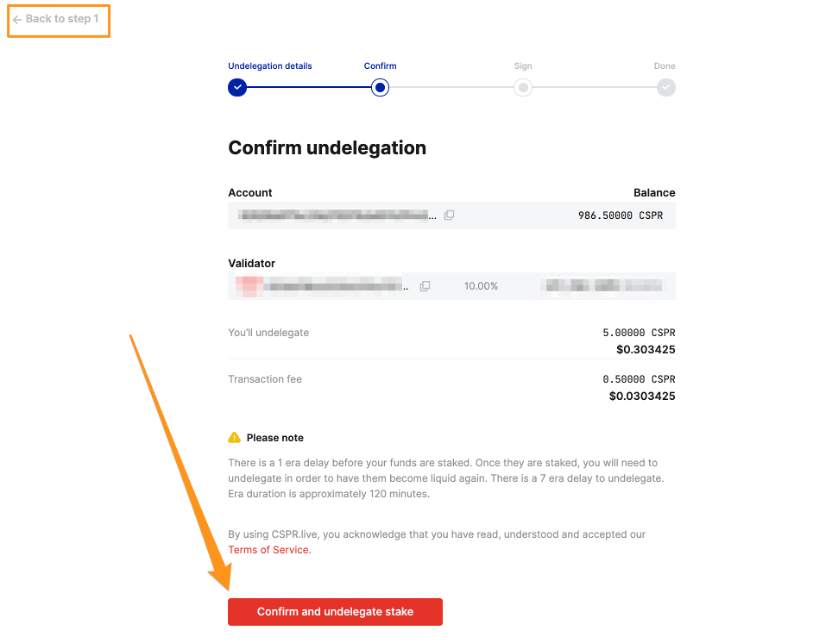Click the validator logo image
The width and height of the screenshot is (833, 643).
click(x=247, y=285)
